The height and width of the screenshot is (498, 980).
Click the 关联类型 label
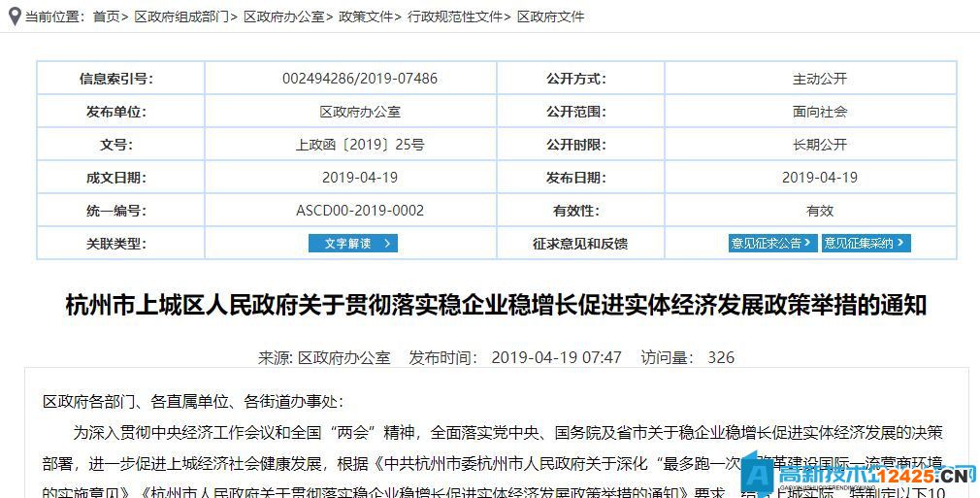(x=116, y=244)
